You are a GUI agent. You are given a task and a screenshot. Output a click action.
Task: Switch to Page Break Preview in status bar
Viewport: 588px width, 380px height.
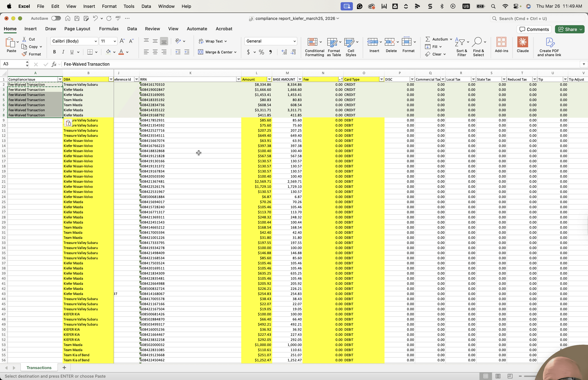[510, 376]
